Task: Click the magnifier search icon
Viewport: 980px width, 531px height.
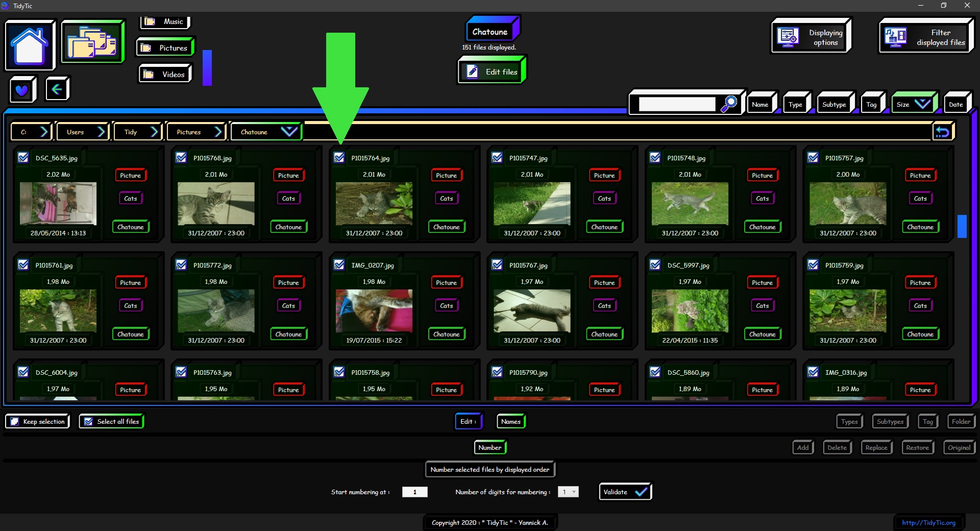Action: 728,104
